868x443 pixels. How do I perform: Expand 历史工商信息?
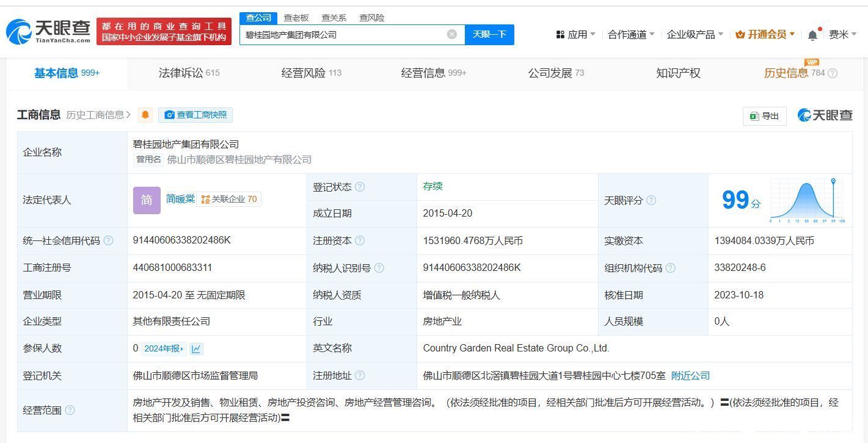(98, 115)
